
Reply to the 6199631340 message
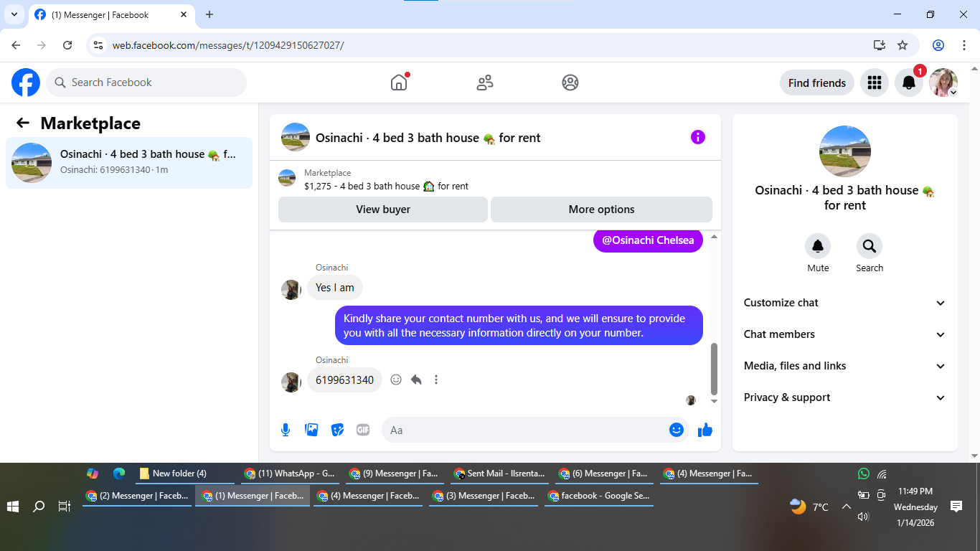pyautogui.click(x=416, y=380)
